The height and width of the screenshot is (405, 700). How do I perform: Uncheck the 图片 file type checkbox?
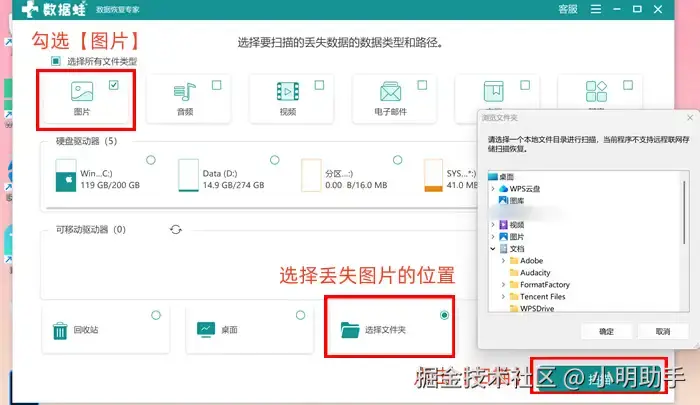click(114, 85)
